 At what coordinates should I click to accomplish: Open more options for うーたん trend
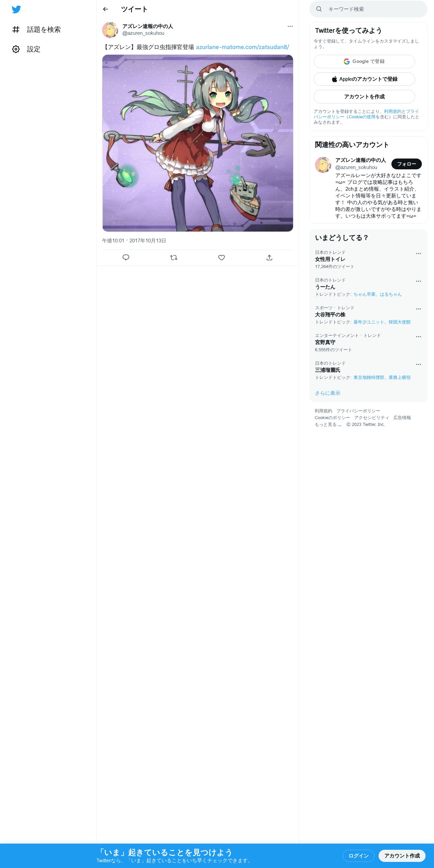tap(418, 281)
